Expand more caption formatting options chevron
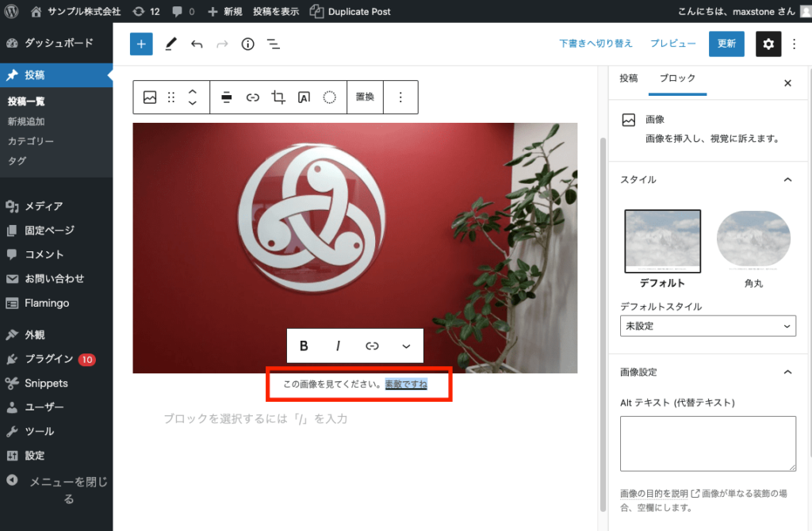Screen dimensions: 812x531 (405, 346)
